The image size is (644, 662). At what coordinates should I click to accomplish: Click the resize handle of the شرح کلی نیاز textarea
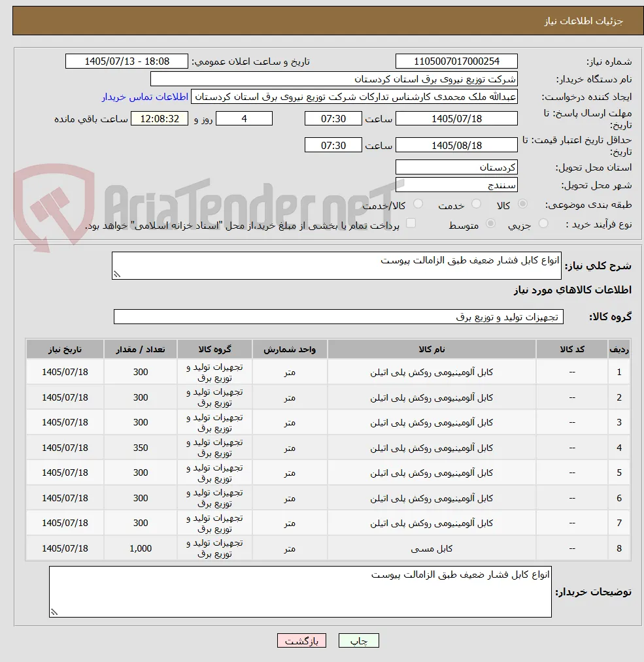tap(117, 274)
